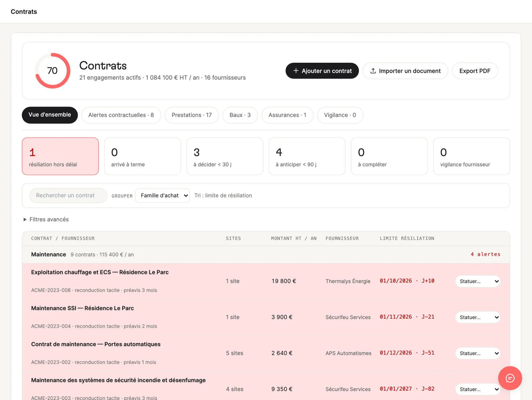Open the Famille d'achat grouping dropdown

click(x=163, y=195)
